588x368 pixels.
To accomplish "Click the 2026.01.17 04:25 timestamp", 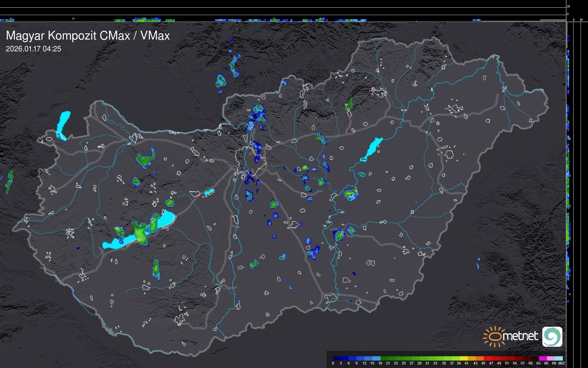I will tap(33, 49).
